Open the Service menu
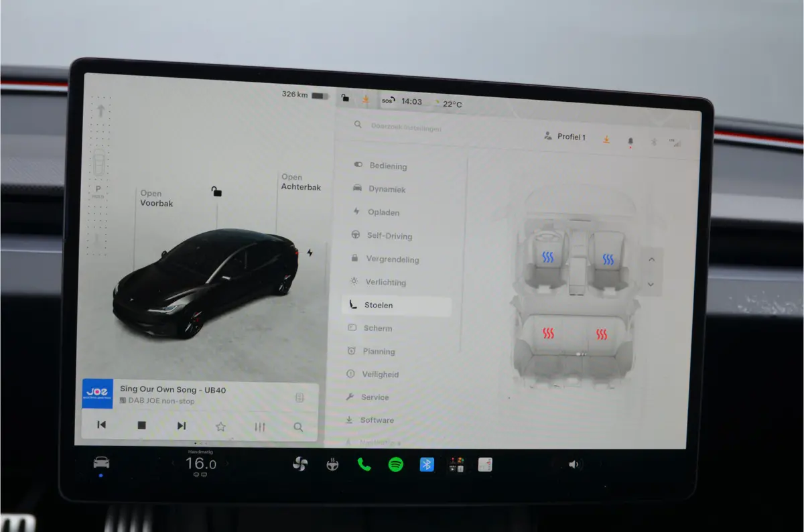The height and width of the screenshot is (532, 804). 367,397
